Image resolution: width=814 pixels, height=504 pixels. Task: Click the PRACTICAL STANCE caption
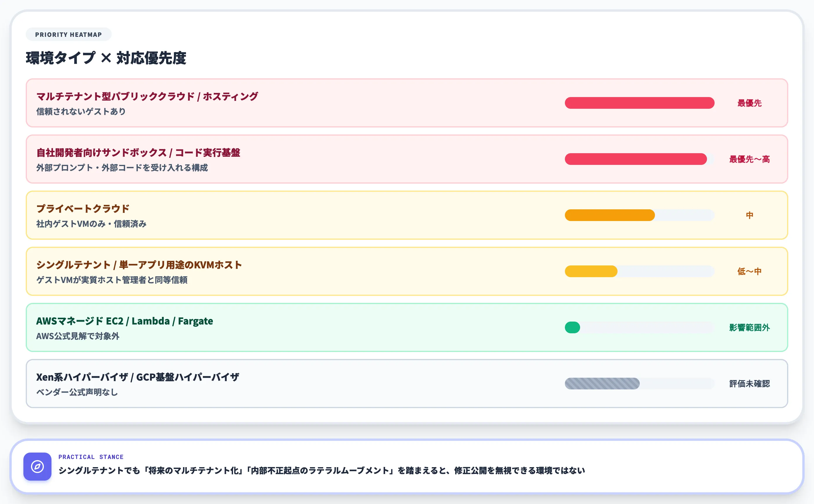coord(91,457)
